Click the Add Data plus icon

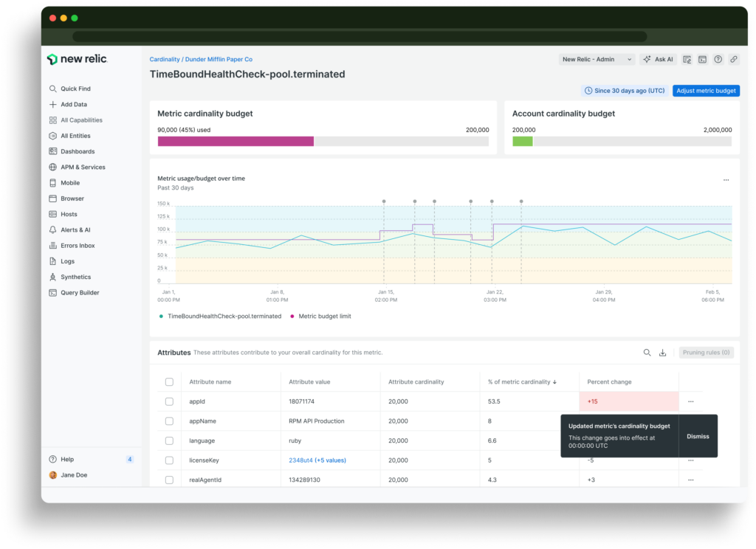52,104
